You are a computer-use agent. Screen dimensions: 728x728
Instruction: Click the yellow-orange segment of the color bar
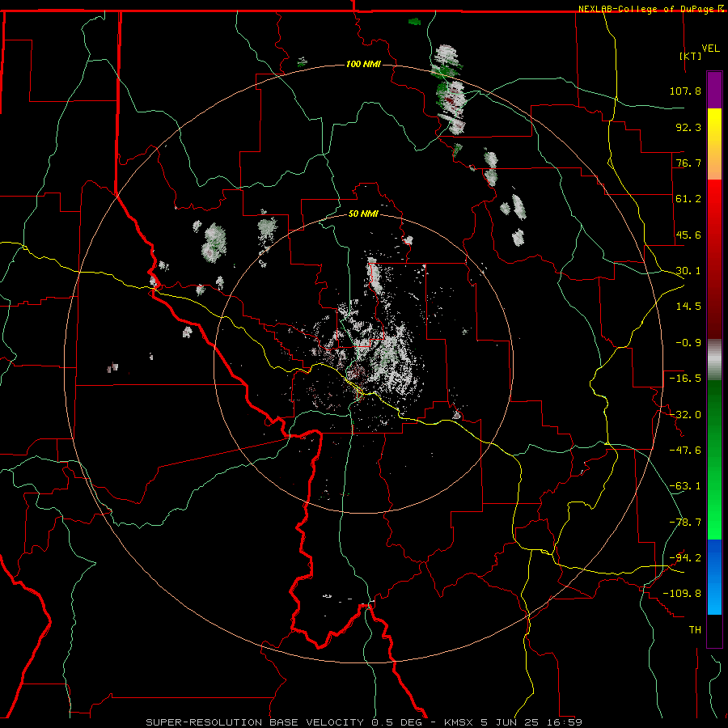pos(714,144)
